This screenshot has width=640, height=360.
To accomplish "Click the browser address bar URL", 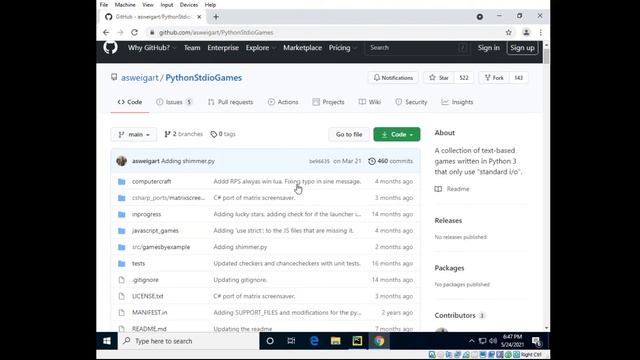I will pyautogui.click(x=216, y=32).
